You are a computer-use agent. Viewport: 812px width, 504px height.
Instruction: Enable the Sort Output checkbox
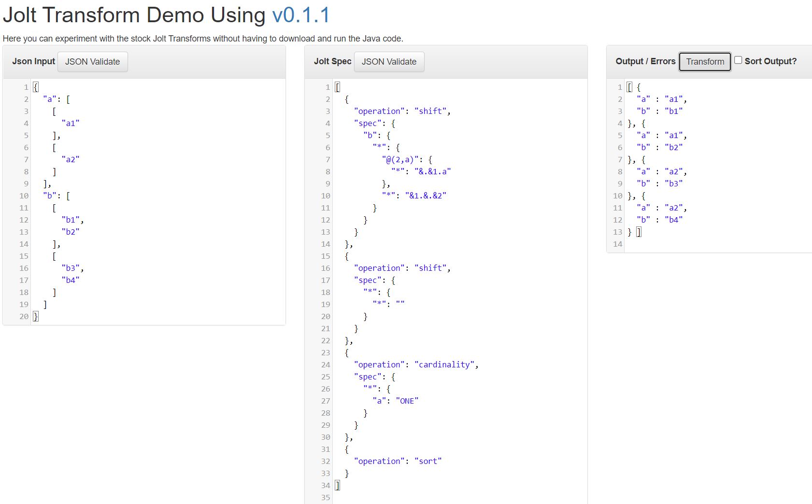(738, 60)
